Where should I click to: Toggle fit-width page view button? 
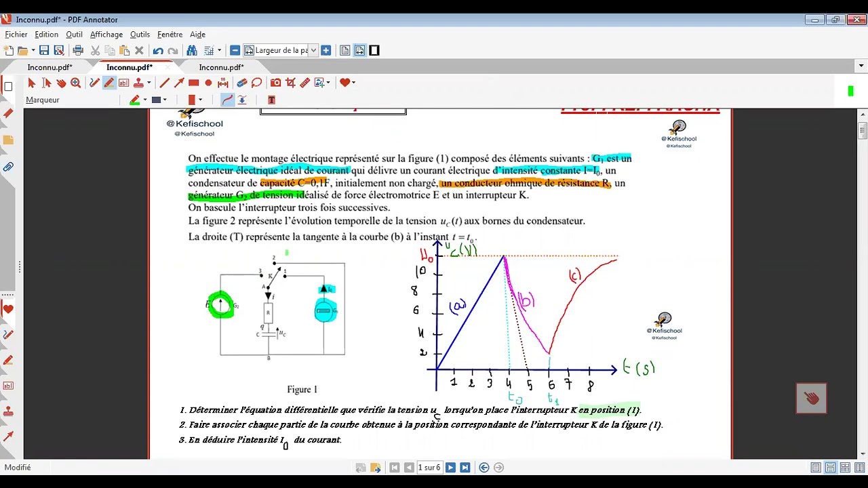pyautogui.click(x=359, y=50)
